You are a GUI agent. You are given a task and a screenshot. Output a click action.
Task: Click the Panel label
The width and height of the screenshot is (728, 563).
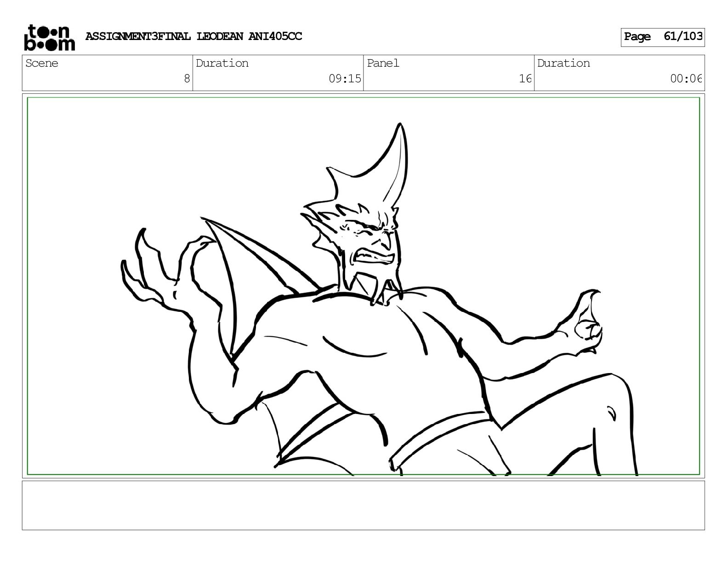click(383, 63)
